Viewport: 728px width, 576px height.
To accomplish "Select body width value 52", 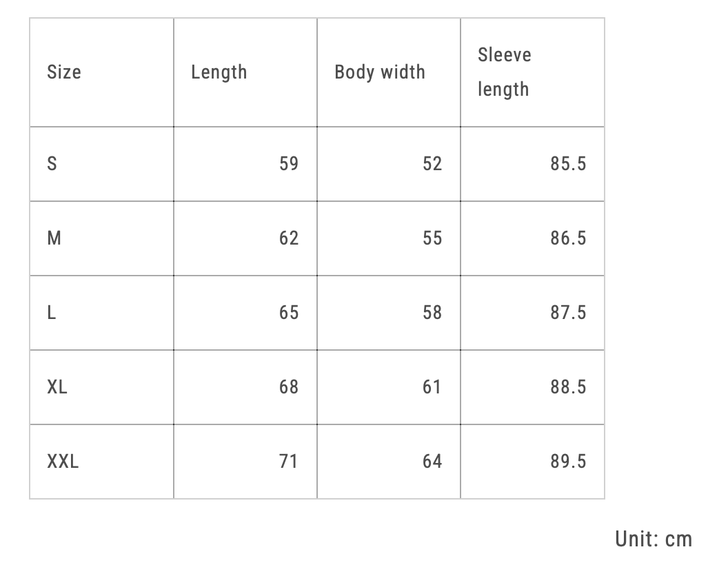I will click(x=432, y=164).
